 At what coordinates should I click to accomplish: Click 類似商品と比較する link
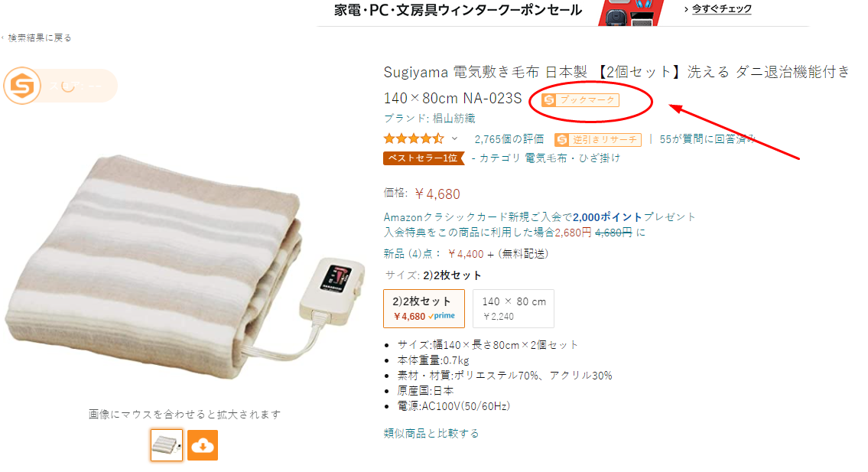coord(431,433)
